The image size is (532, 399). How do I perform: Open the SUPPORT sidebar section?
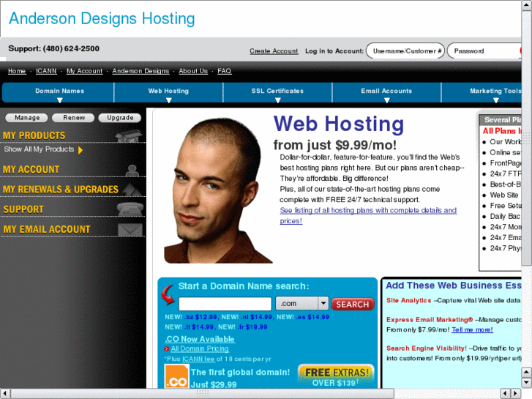click(x=23, y=209)
